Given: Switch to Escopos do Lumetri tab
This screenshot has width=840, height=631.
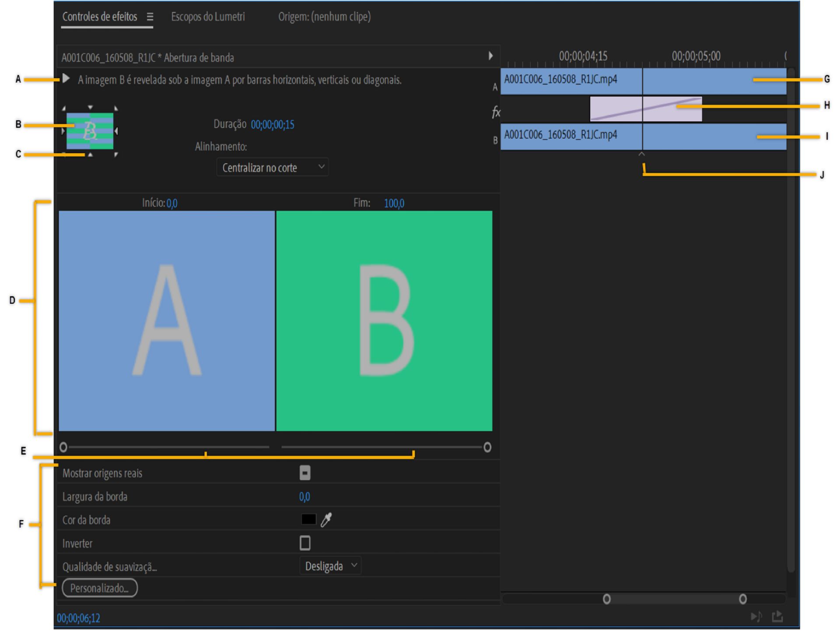Looking at the screenshot, I should 208,17.
